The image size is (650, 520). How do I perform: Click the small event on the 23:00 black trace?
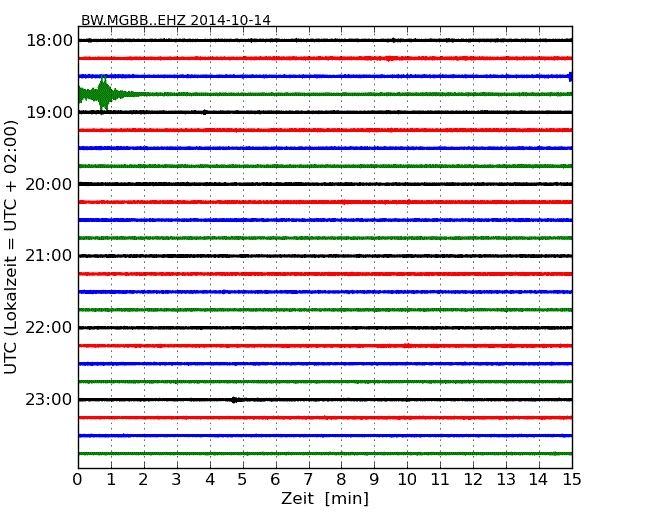point(235,400)
